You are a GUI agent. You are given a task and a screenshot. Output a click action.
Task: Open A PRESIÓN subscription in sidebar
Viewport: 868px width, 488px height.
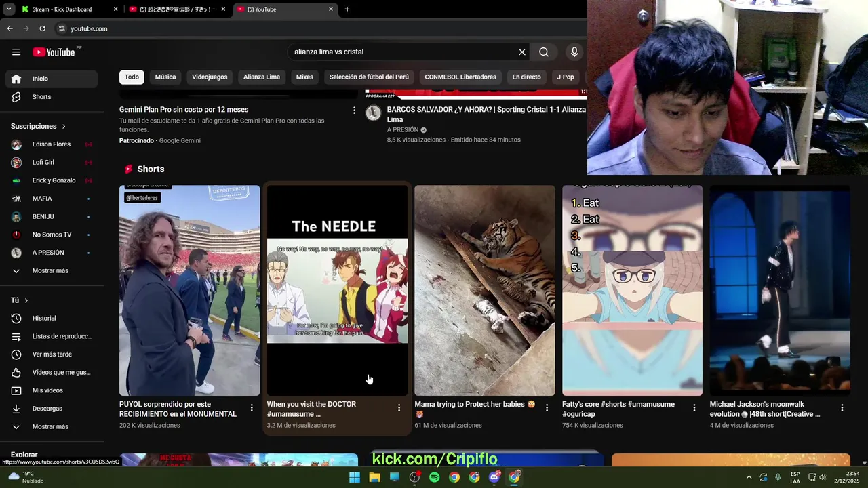52,253
